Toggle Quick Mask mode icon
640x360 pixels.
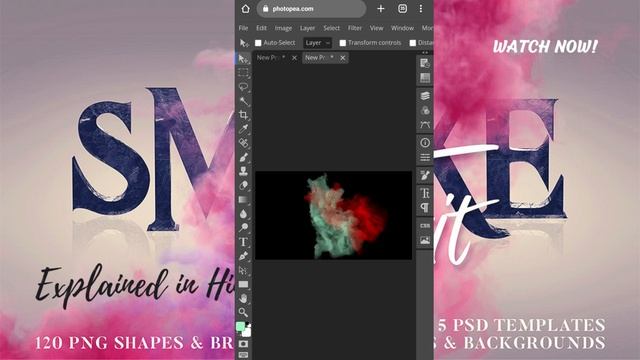click(243, 344)
